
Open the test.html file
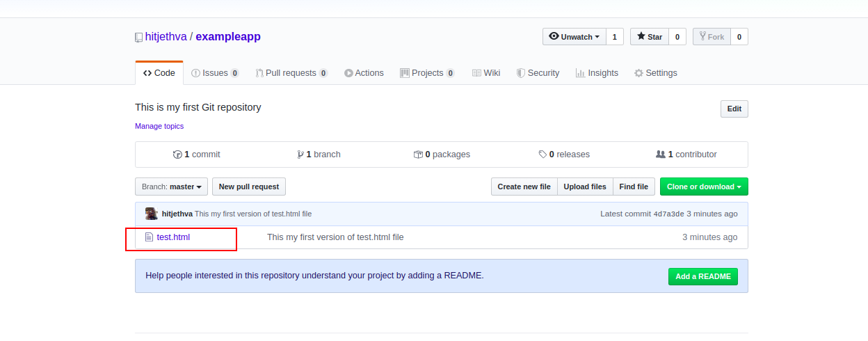pos(173,237)
